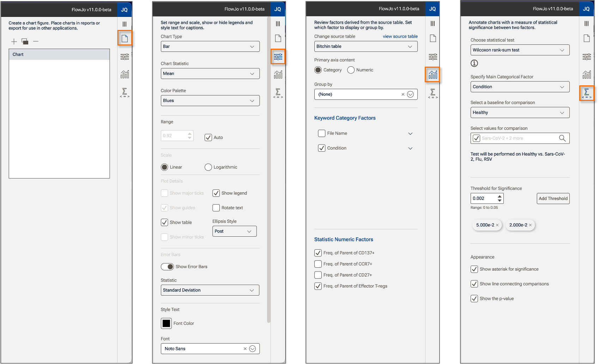Viewport: 599px width, 364px height.
Task: Click the add chart plus icon
Action: pos(14,42)
